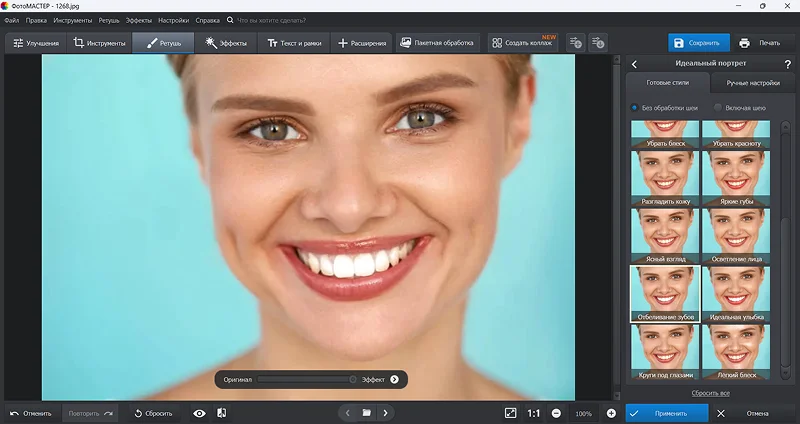The width and height of the screenshot is (800, 424).
Task: Reset changes with Сбросить button
Action: pyautogui.click(x=153, y=413)
